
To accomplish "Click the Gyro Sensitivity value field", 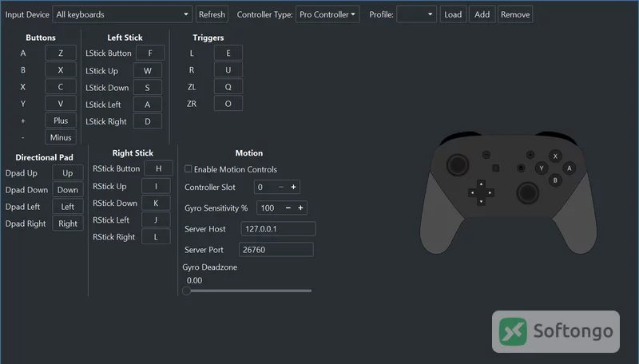I will click(269, 208).
